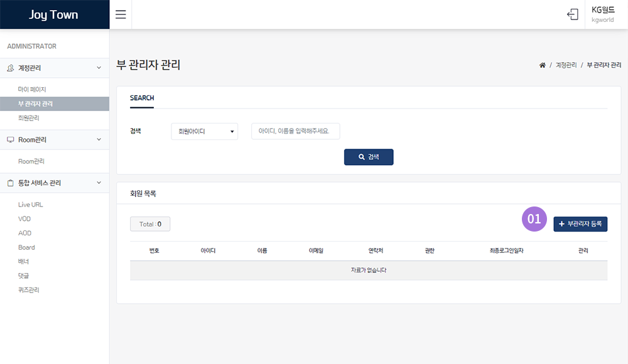
Task: Click the purple 01 marker badge
Action: coord(534,219)
